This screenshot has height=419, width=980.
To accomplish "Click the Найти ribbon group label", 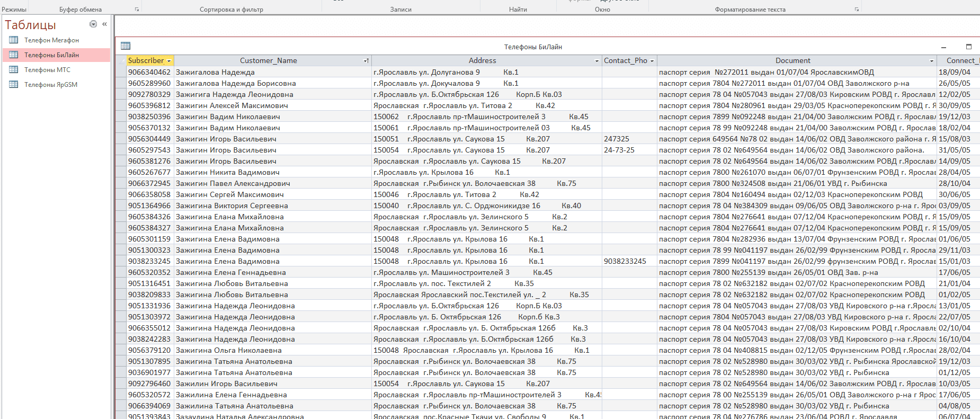I will (x=518, y=10).
